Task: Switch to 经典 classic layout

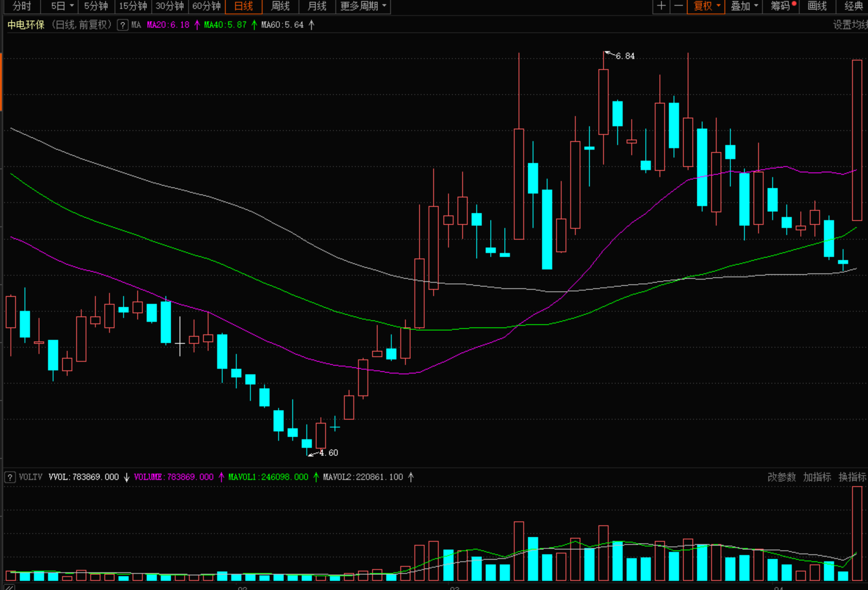Action: 853,6
